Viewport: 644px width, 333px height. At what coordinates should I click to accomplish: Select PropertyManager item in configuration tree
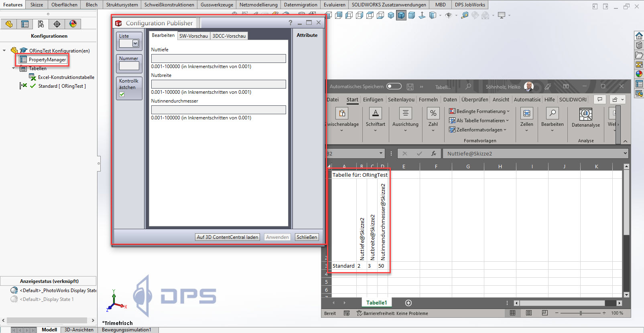43,60
